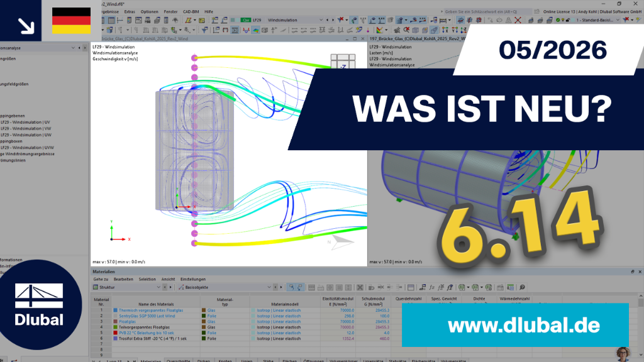Click the Materialien table vertical scrollbar
Viewport: 644px width, 362px height.
640,324
